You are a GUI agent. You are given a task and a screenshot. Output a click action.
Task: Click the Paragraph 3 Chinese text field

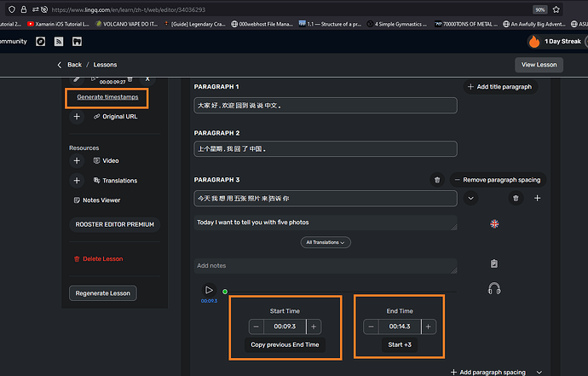[x=326, y=199]
